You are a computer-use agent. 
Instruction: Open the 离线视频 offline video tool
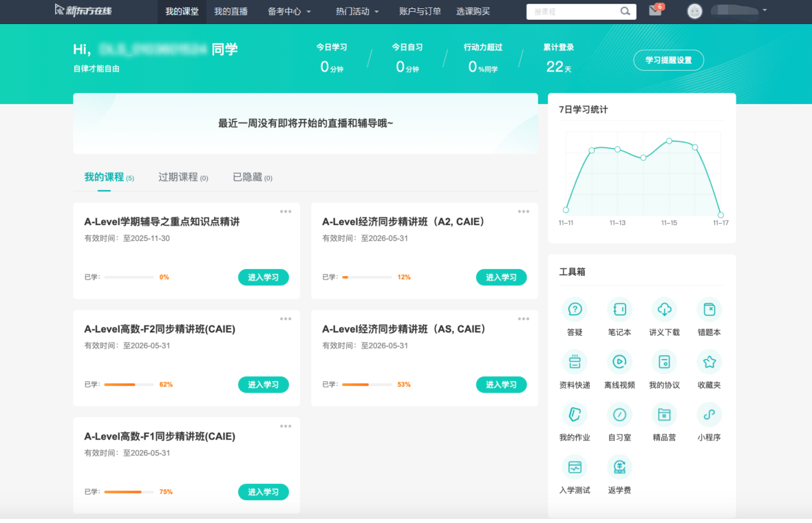click(619, 362)
